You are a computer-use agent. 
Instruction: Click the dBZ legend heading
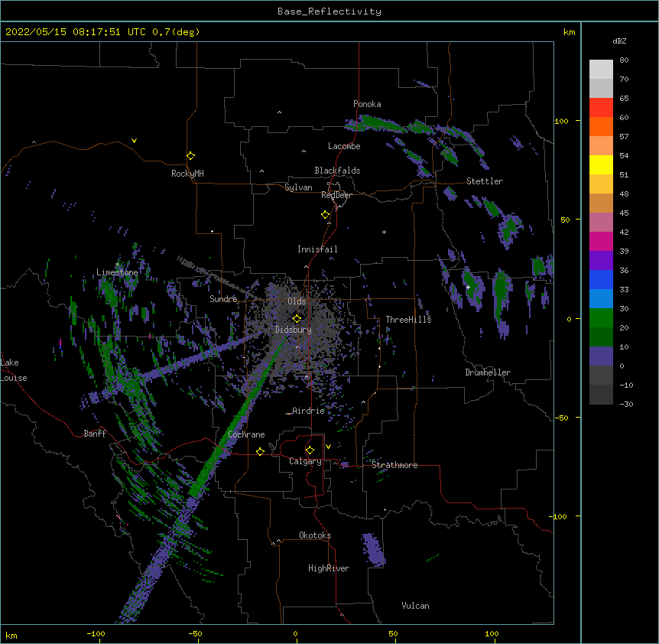619,41
